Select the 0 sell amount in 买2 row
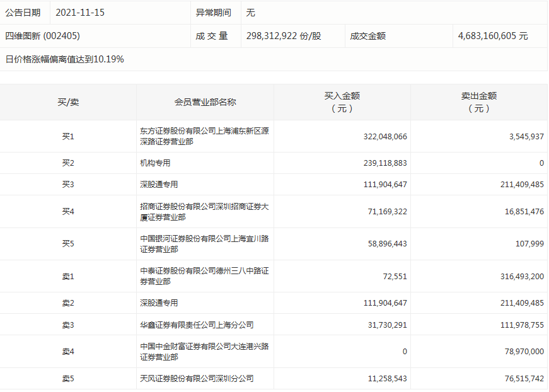Screen dimensions: 549x392 point(541,163)
